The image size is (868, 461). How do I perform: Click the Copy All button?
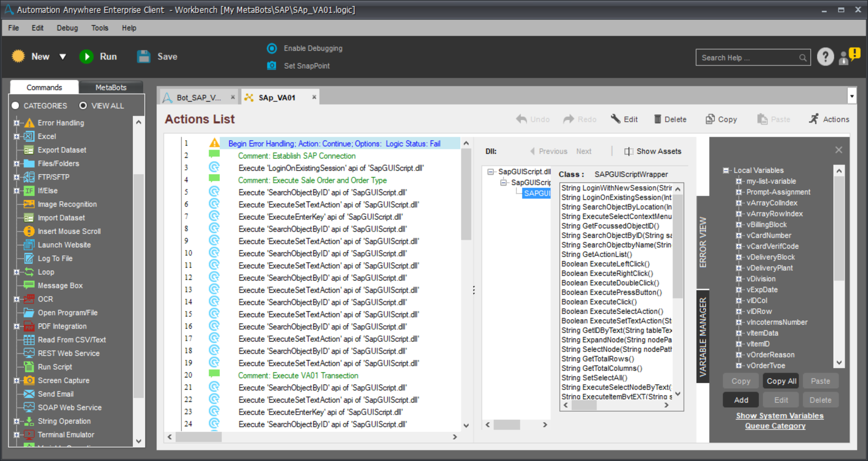pyautogui.click(x=781, y=381)
